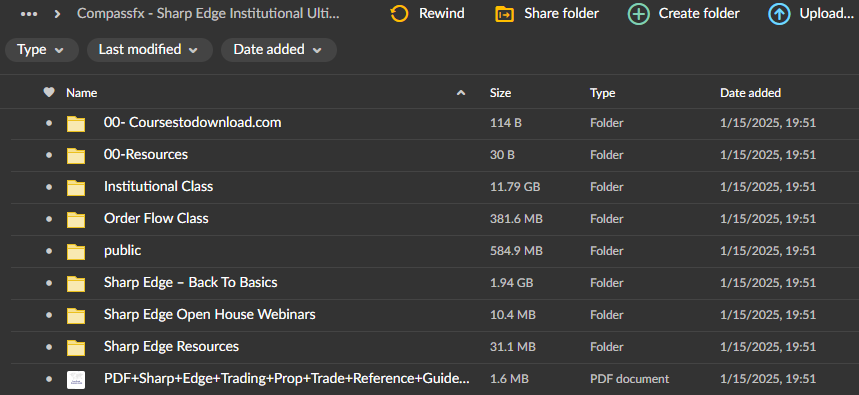Click the Share folder icon
This screenshot has height=395, width=859.
pyautogui.click(x=504, y=14)
